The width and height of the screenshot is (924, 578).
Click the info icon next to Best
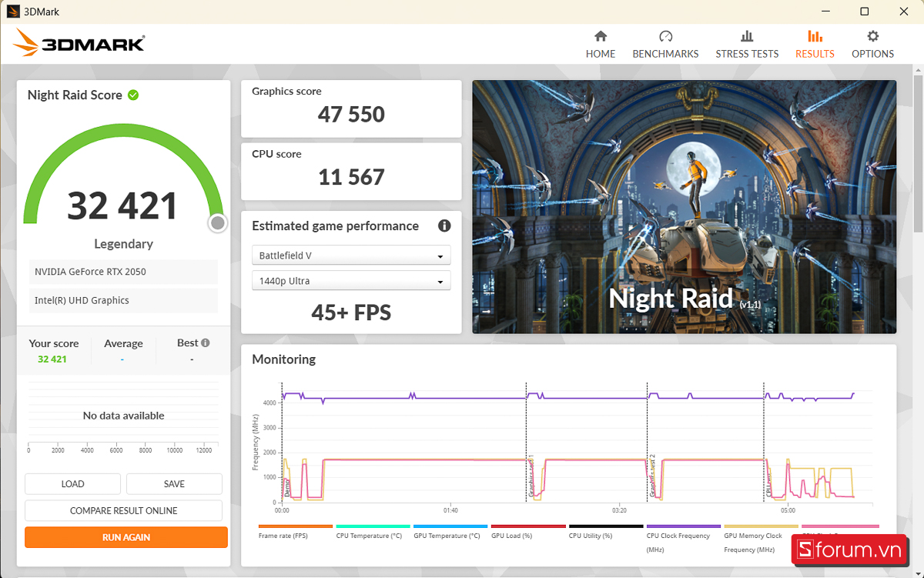pos(206,342)
